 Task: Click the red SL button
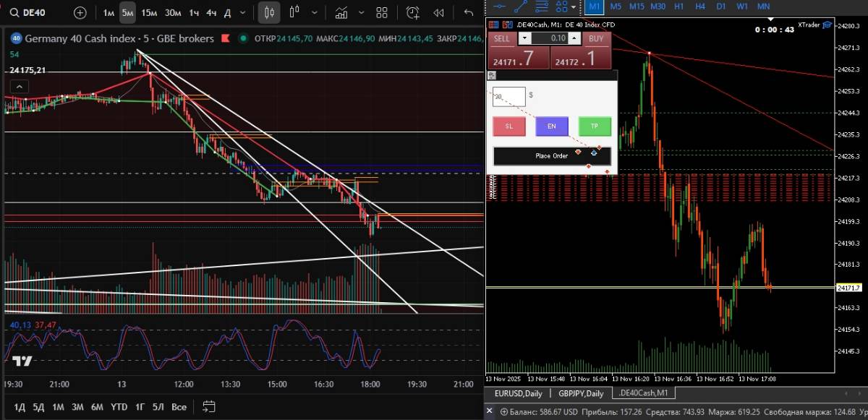point(509,127)
